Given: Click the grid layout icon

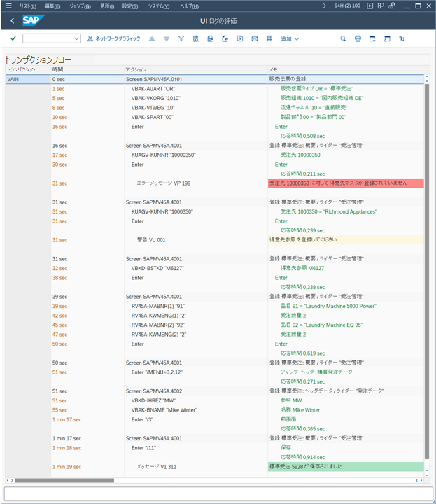Looking at the screenshot, I should click(x=269, y=38).
